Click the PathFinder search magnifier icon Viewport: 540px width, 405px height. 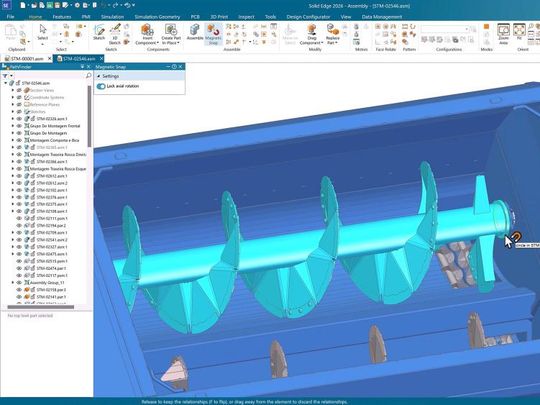88,75
